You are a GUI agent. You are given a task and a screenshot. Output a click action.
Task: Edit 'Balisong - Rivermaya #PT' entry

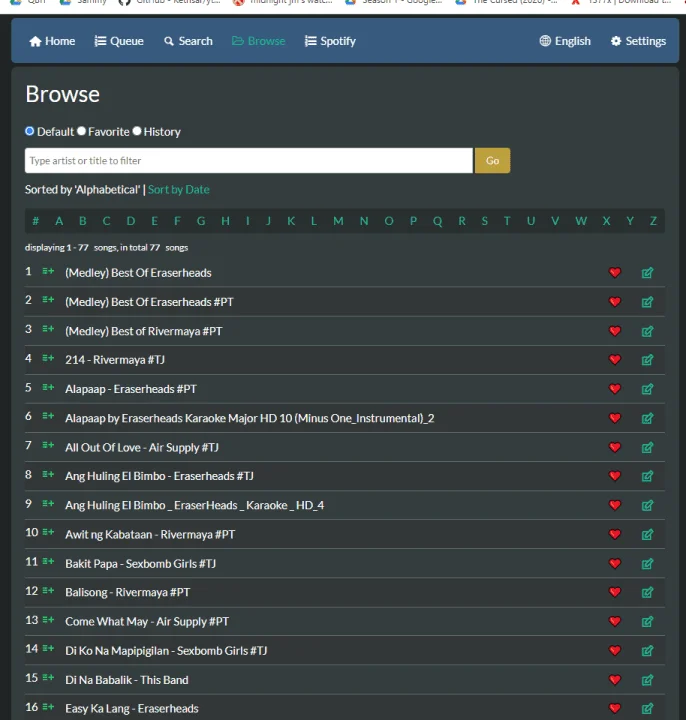coord(647,592)
